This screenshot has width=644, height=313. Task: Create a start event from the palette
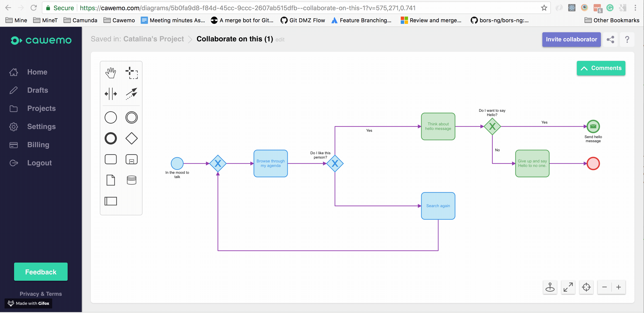coord(111,117)
